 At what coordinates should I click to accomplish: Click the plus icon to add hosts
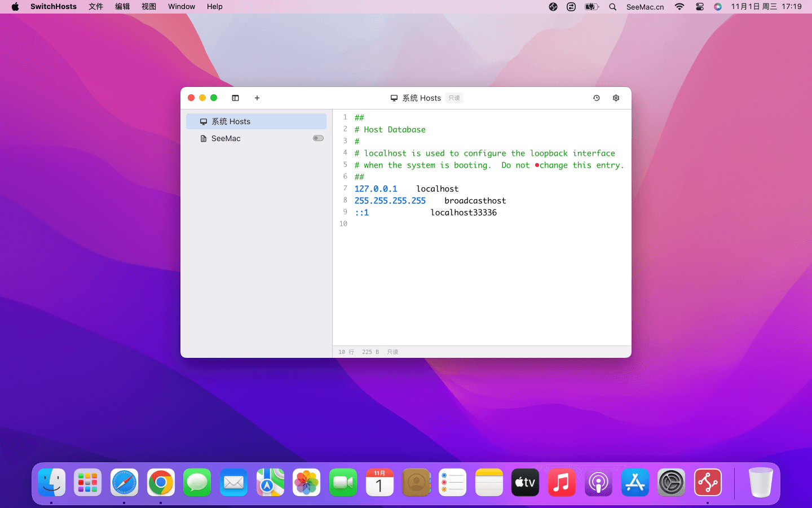257,98
